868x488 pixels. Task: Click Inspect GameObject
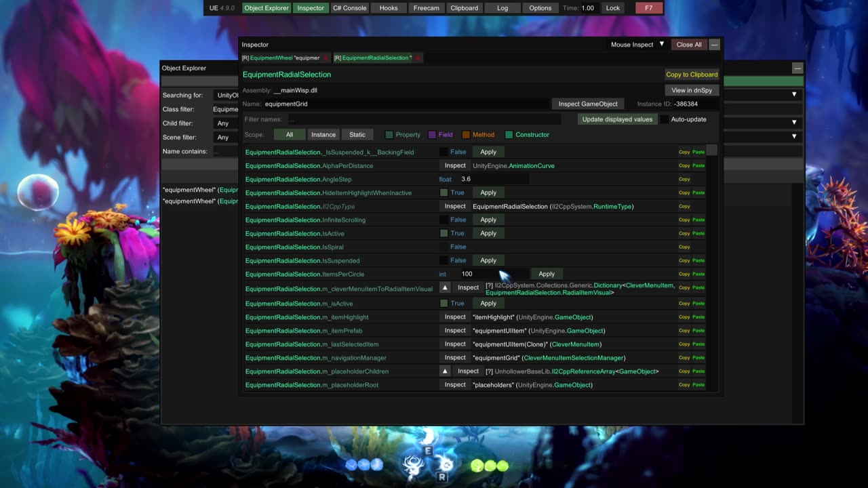pos(588,104)
